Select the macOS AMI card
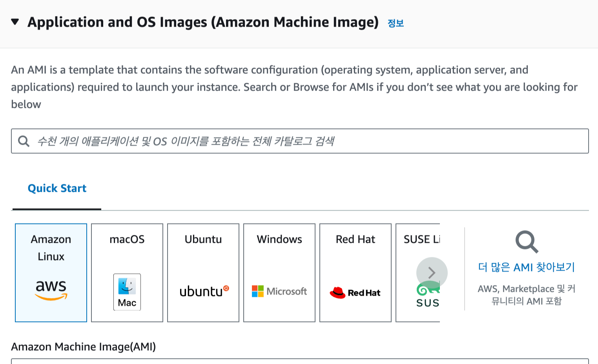 pyautogui.click(x=127, y=273)
